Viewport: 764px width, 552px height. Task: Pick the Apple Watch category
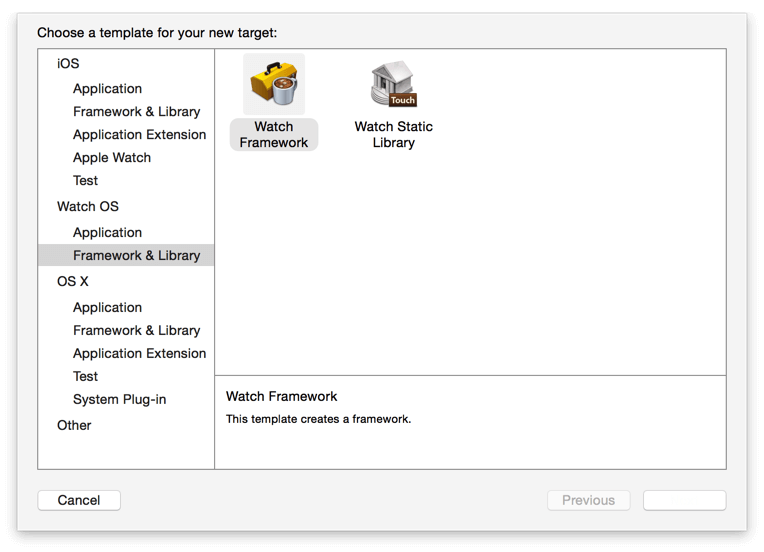point(112,157)
